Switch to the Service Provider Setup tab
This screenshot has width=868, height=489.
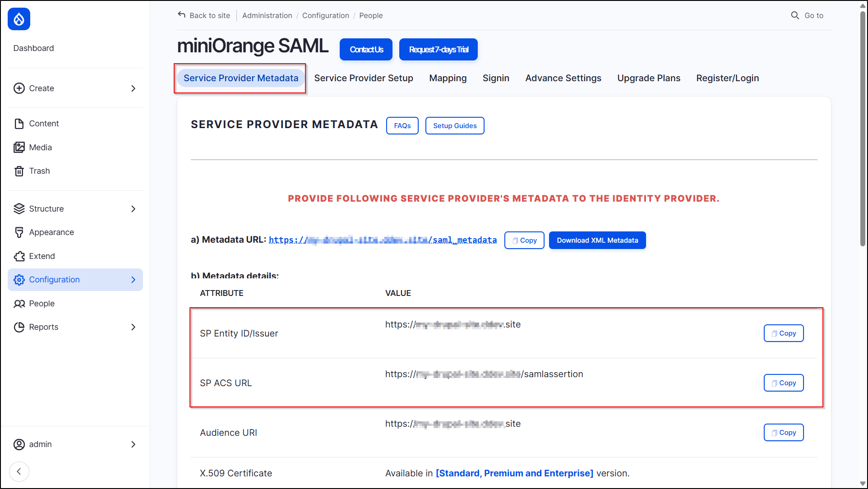click(x=364, y=78)
